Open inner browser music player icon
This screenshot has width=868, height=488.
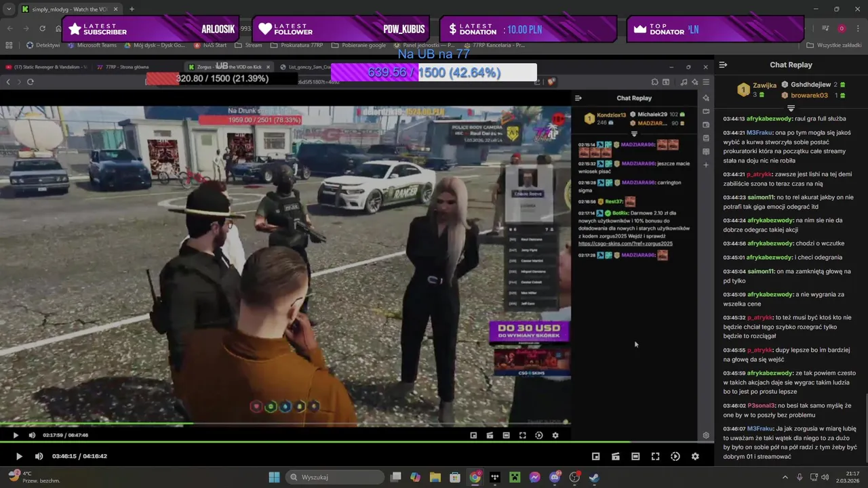tap(684, 82)
